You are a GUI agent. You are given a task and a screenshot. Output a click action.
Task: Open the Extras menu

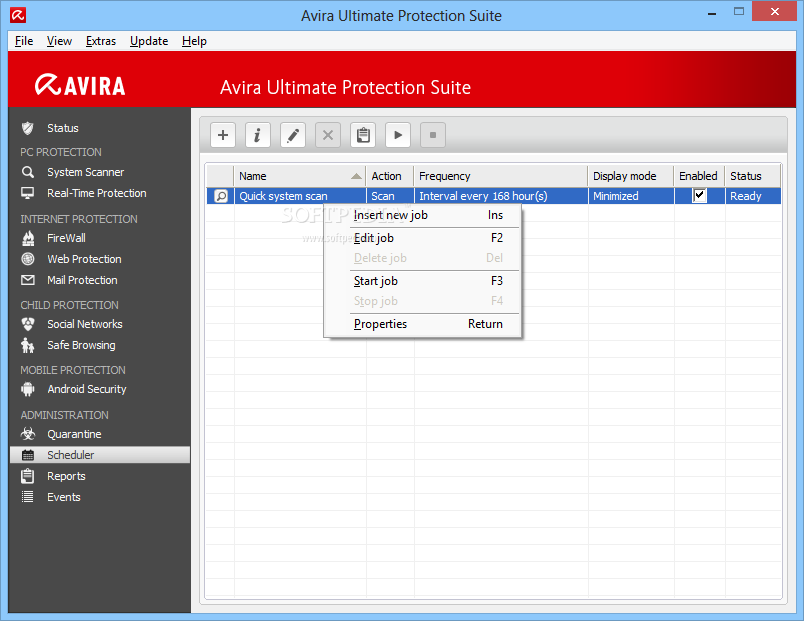click(101, 41)
